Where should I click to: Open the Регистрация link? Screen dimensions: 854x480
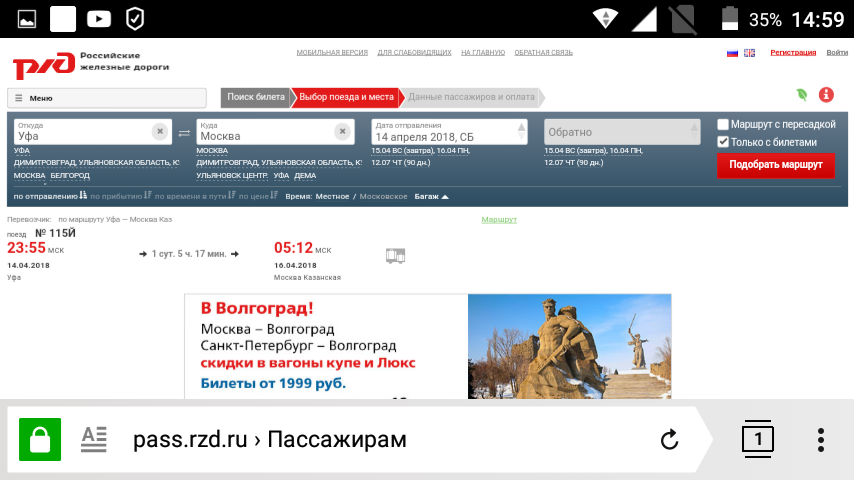(x=792, y=52)
